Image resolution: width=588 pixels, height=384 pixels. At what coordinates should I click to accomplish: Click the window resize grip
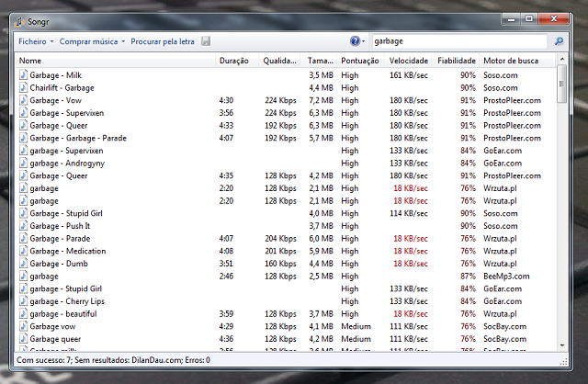tap(563, 362)
